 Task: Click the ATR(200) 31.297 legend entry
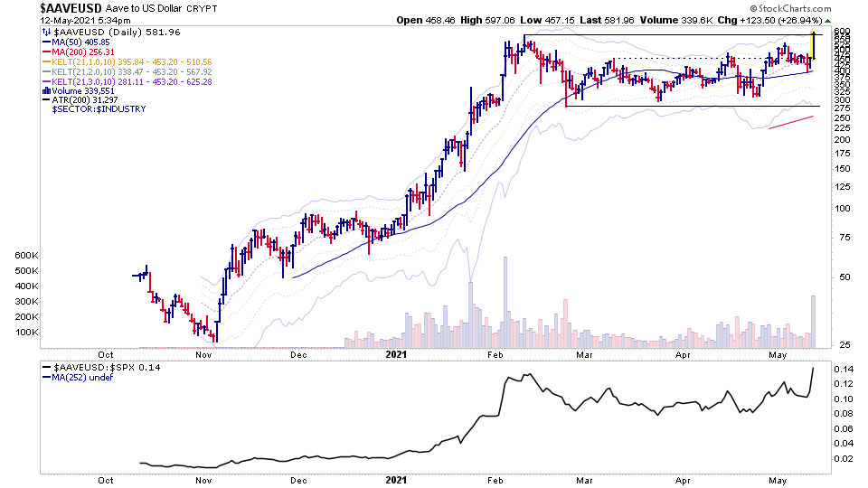(x=80, y=100)
